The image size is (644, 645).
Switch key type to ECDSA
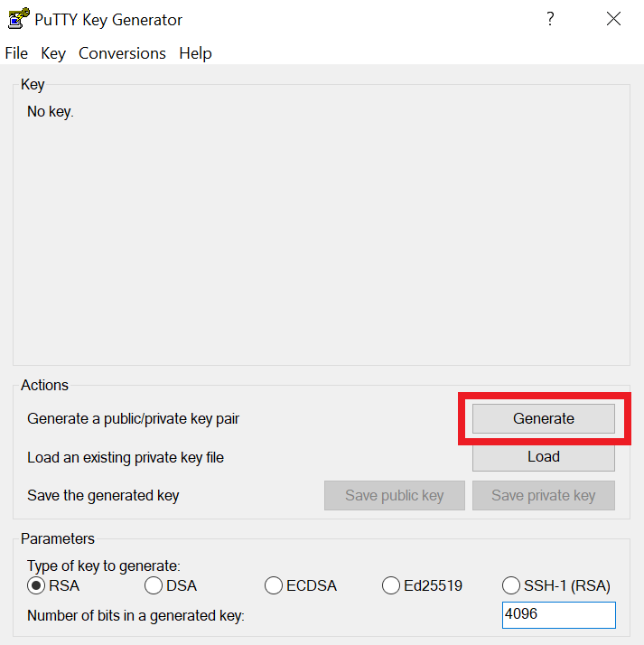click(274, 585)
